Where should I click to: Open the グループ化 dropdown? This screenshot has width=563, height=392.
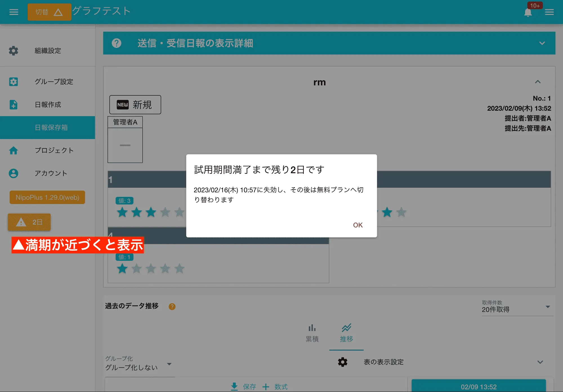(169, 364)
